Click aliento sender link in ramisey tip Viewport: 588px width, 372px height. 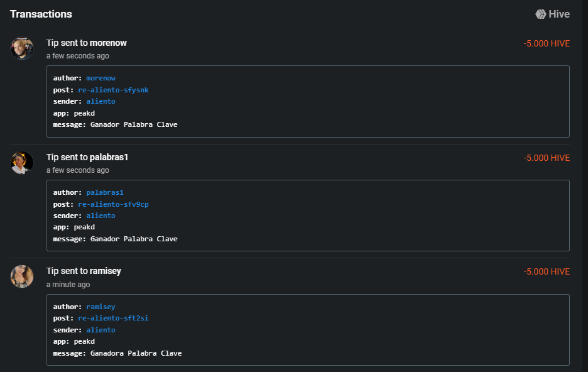click(x=101, y=330)
